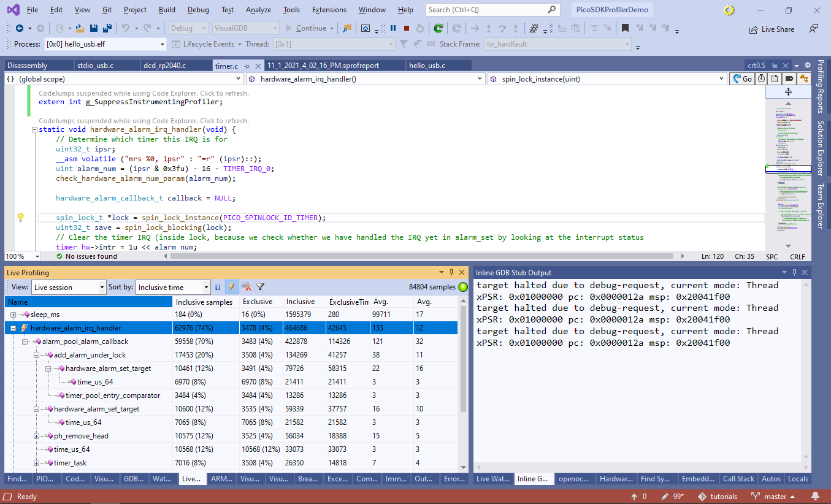This screenshot has height=504, width=831.
Task: Toggle auto-hide pin on Live Profiling panel
Action: coord(451,272)
